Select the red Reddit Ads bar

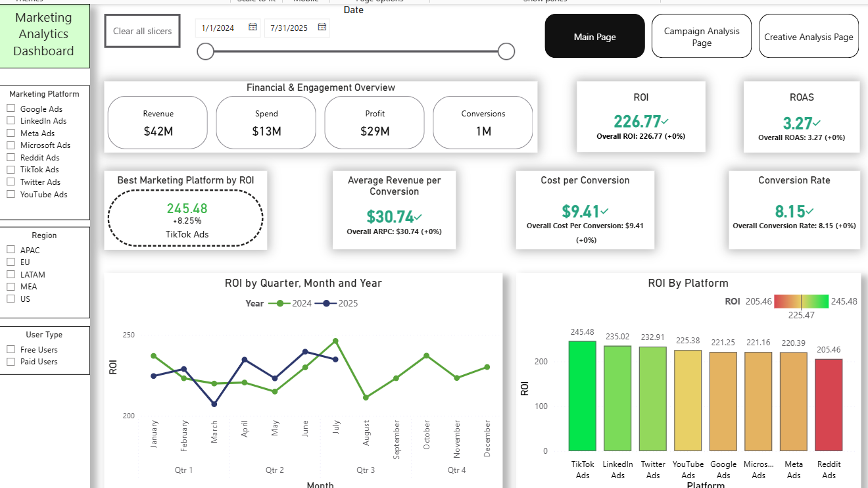[x=829, y=404]
